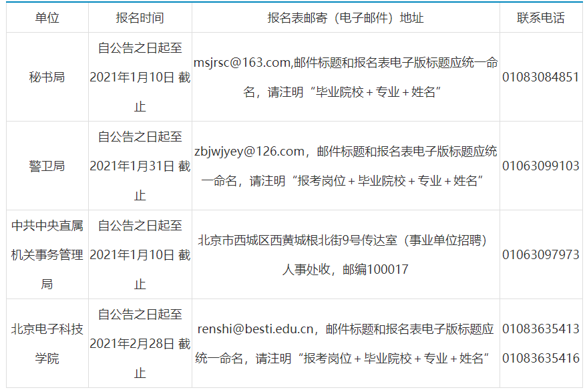This screenshot has width=587, height=392.
Task: Click the 报名表邮寄（电子邮件）地址 header
Action: [345, 17]
